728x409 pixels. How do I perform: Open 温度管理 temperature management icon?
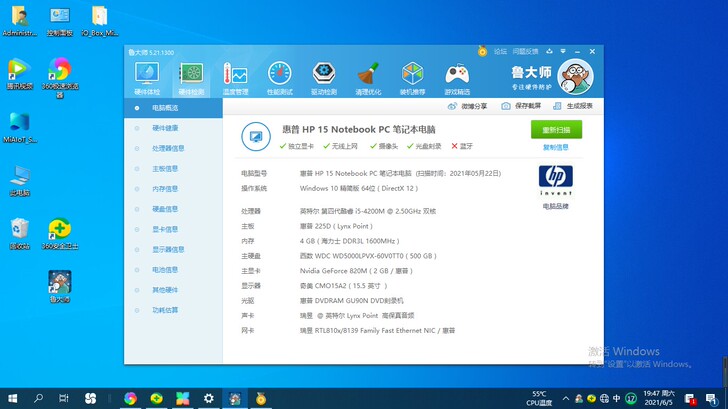point(235,78)
